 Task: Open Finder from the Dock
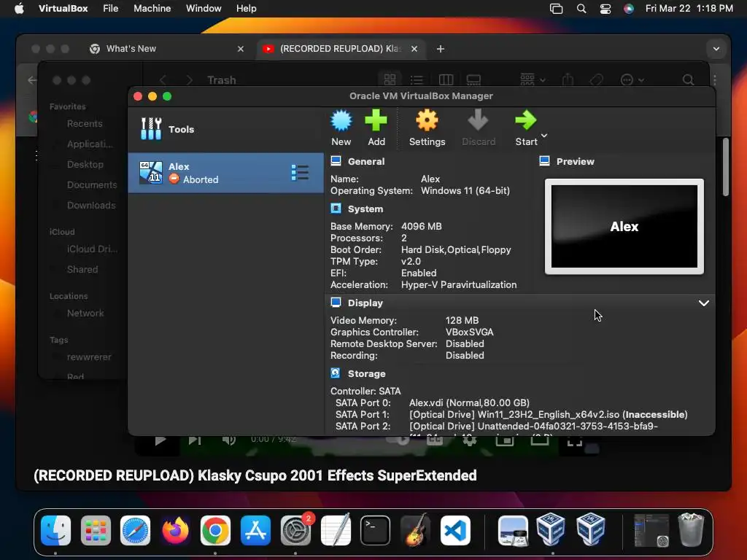coord(55,530)
